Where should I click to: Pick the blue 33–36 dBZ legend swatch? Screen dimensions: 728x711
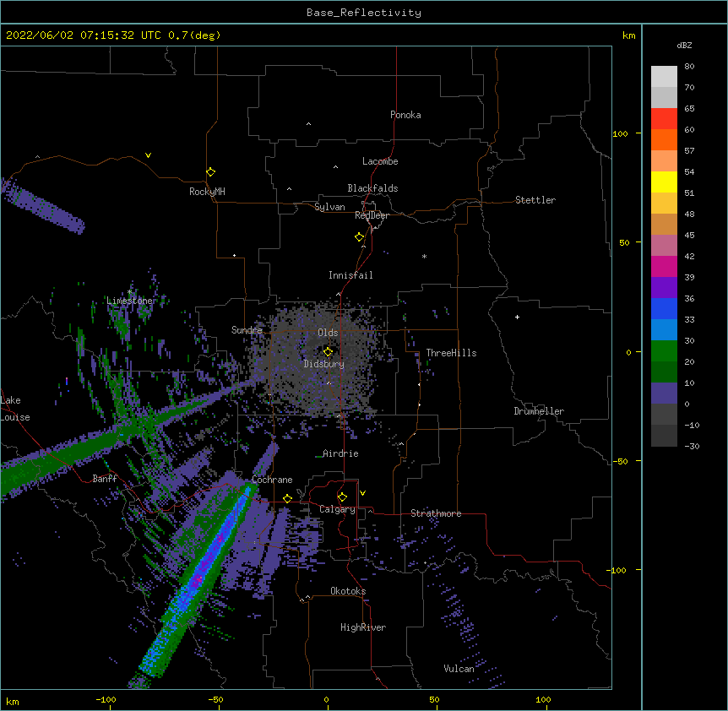664,308
